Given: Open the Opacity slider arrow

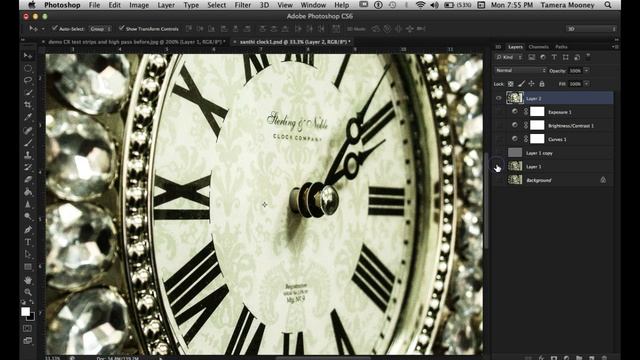Looking at the screenshot, I should point(587,71).
